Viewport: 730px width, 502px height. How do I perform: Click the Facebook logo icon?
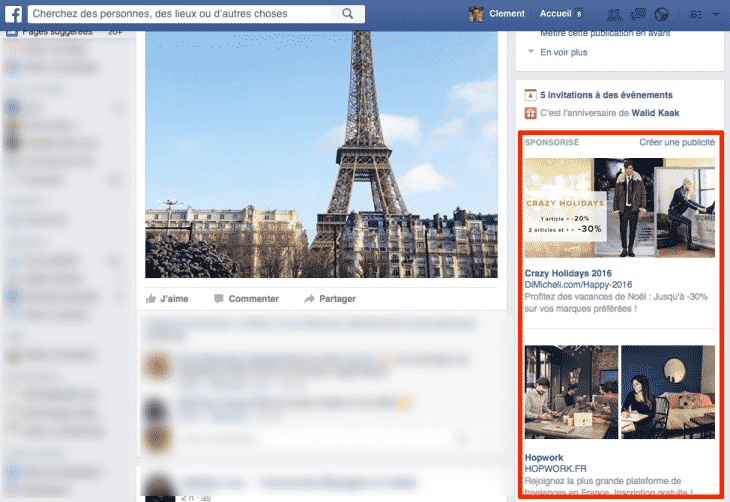coord(14,14)
